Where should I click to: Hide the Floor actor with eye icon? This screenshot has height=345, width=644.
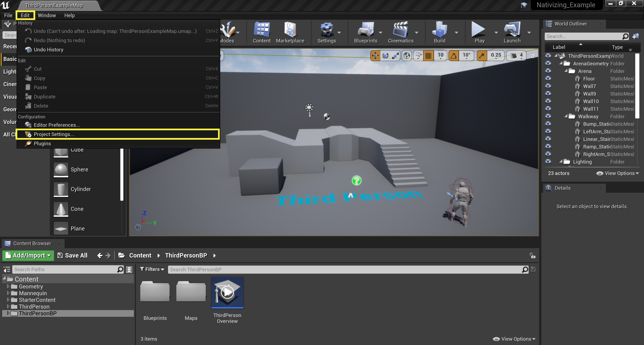[x=548, y=78]
